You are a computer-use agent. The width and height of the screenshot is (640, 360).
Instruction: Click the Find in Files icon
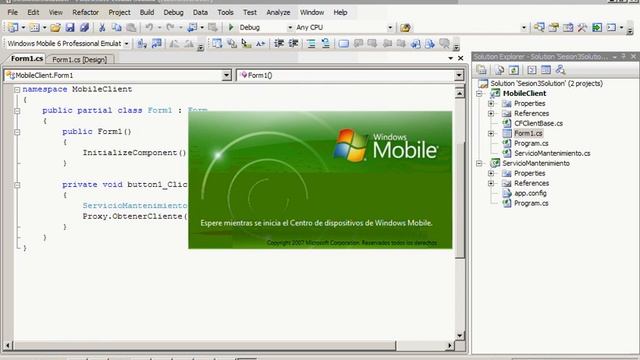point(405,27)
